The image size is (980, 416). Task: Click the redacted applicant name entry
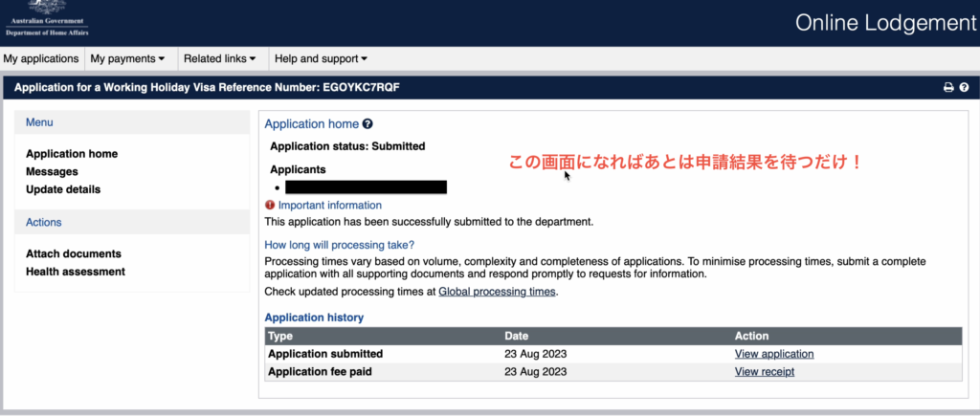(x=366, y=187)
